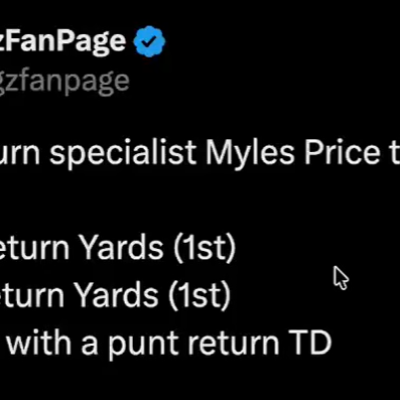Click the white checkmark inside the badge
The image size is (400, 400).
coord(149,41)
